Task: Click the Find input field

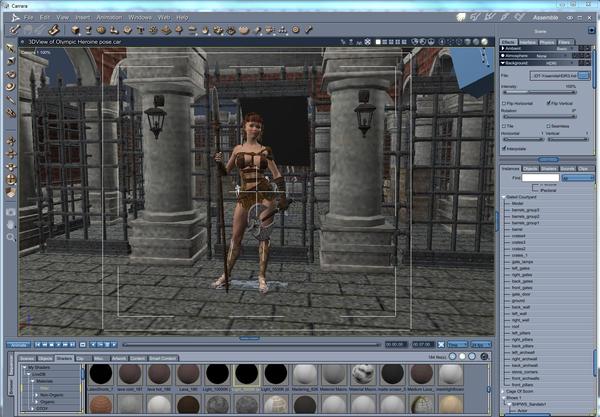Action: coord(541,178)
